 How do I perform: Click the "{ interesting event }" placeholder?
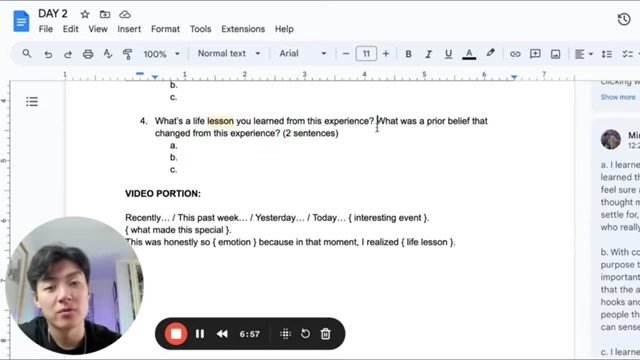pos(388,218)
